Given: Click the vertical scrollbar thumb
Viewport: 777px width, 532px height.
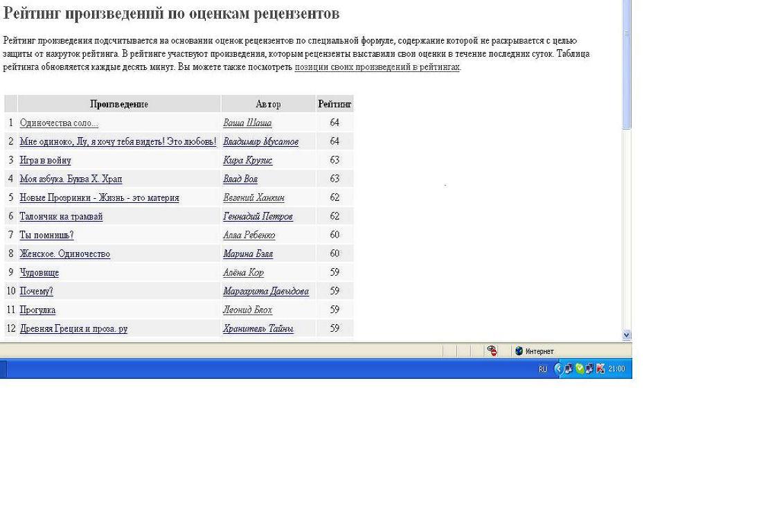Looking at the screenshot, I should 627,66.
